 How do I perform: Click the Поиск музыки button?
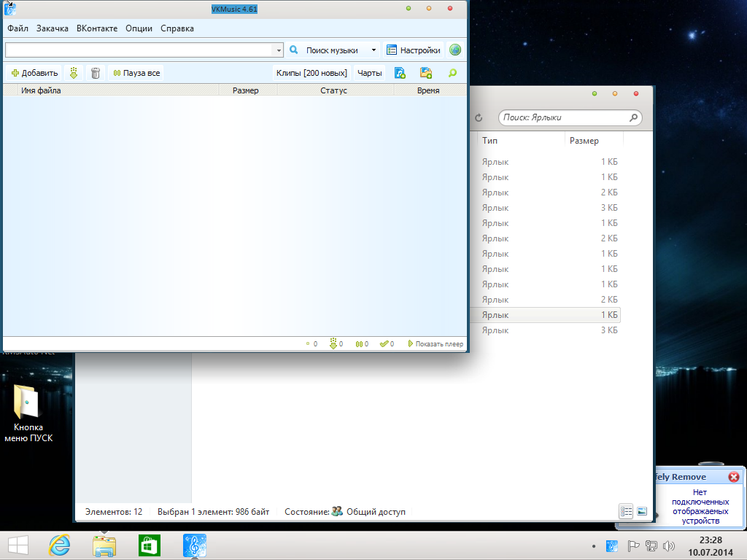332,50
